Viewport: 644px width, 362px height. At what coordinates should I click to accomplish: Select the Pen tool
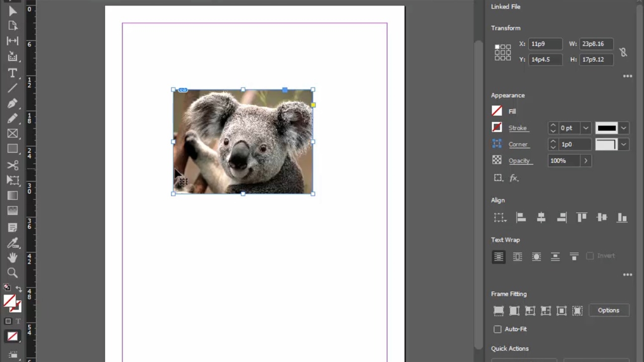coord(13,104)
